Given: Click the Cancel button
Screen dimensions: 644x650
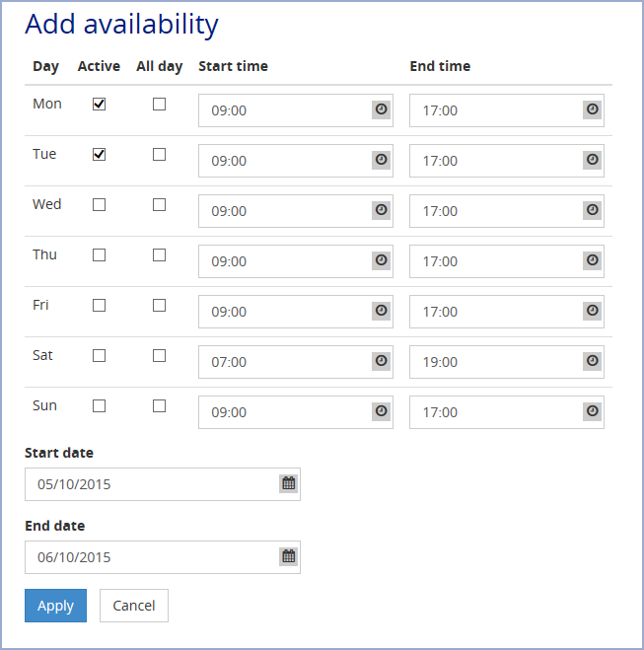Looking at the screenshot, I should (x=134, y=606).
